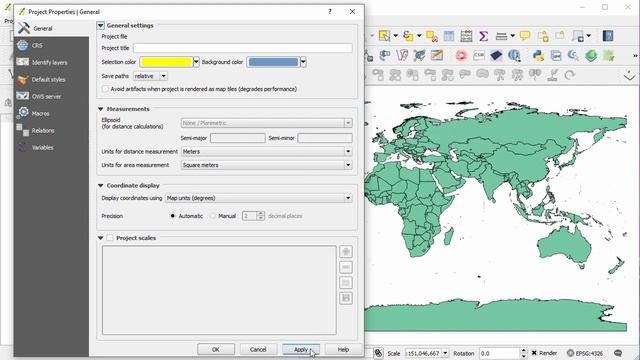The width and height of the screenshot is (640, 360).
Task: Open the Scale dropdown in status bar
Action: point(445,353)
